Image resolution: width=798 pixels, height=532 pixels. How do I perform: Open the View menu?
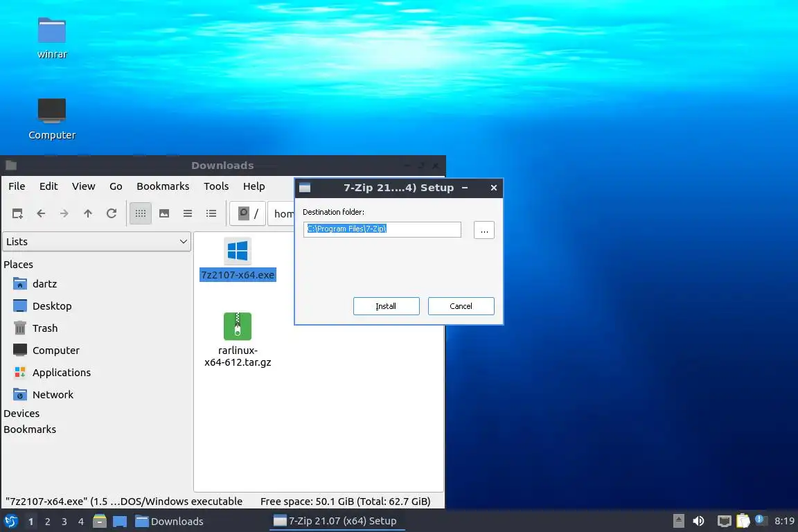(x=83, y=186)
